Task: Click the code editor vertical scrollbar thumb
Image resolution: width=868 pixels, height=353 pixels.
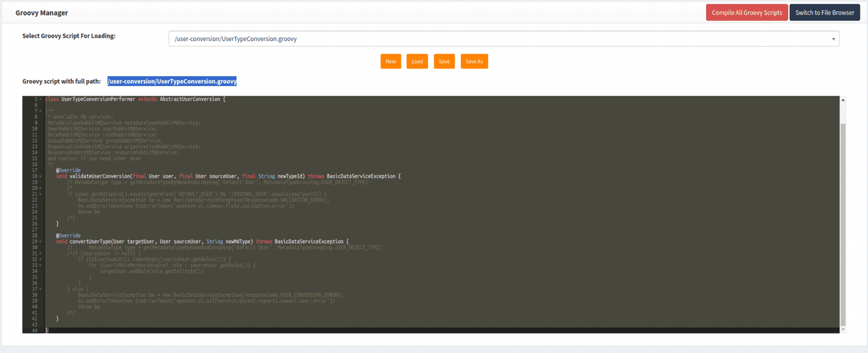Action: tap(843, 223)
